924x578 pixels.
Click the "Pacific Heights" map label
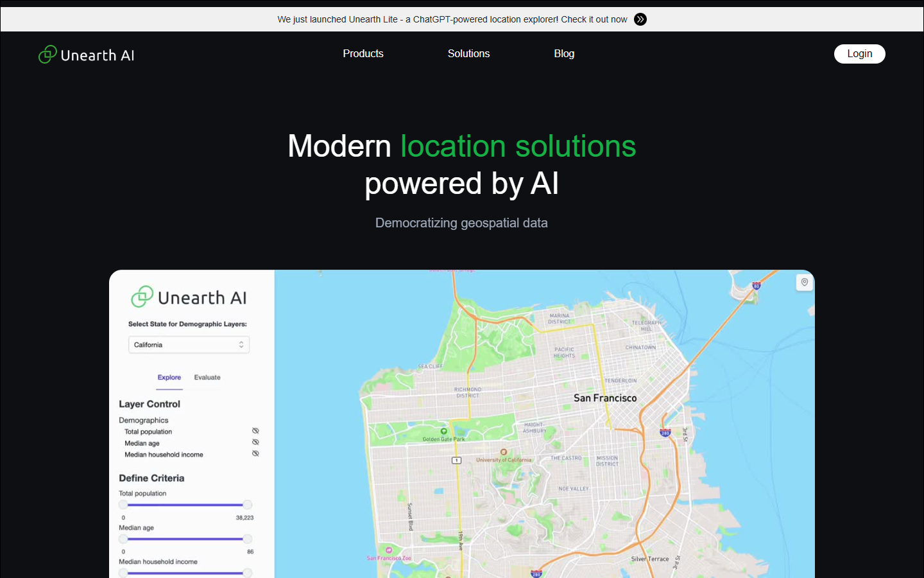[x=565, y=353]
